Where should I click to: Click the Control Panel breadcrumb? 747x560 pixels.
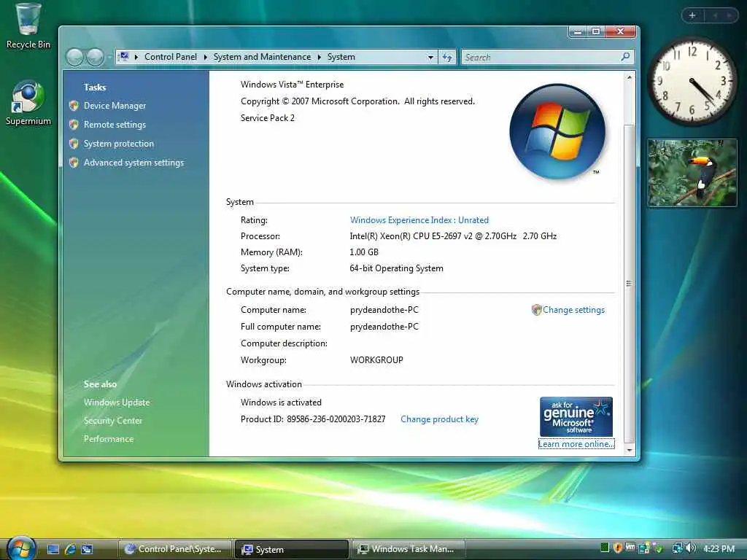pos(171,57)
